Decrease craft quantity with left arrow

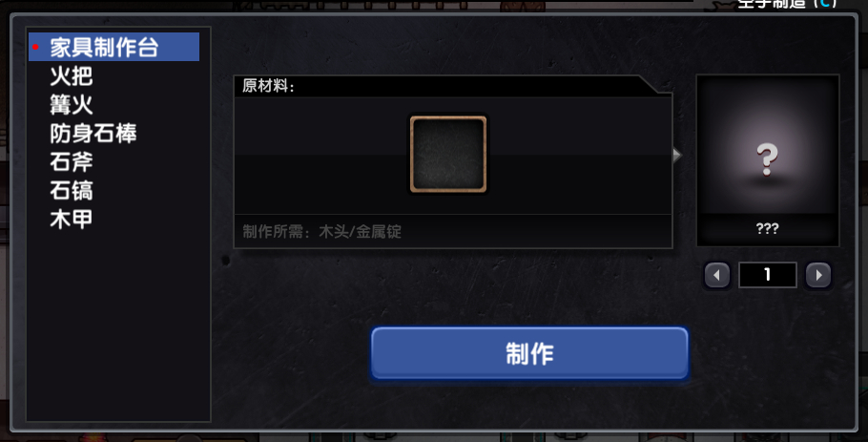[x=717, y=275]
